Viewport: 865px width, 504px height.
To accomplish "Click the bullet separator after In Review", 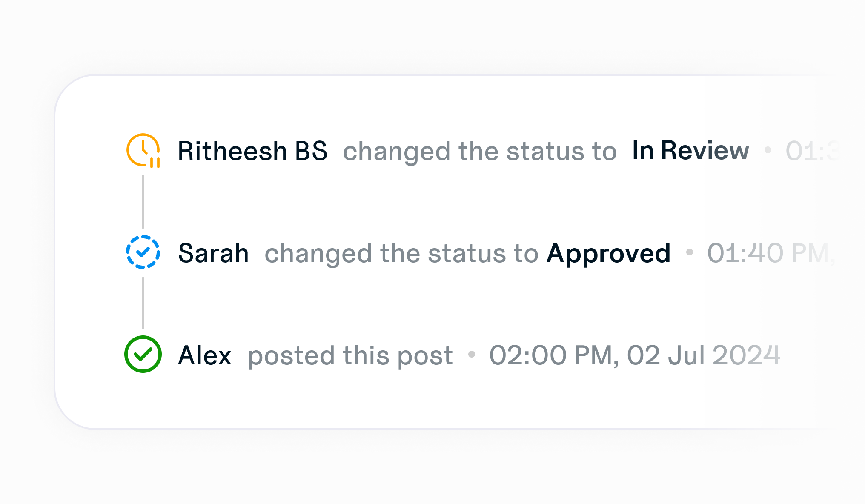I will point(768,150).
